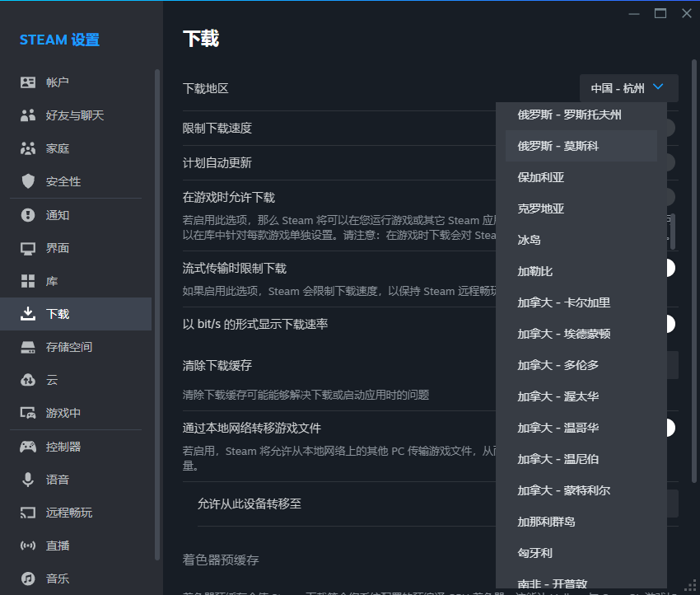Screen dimensions: 700x595
Task: Open the 控制器 gamepad icon
Action: pos(28,447)
